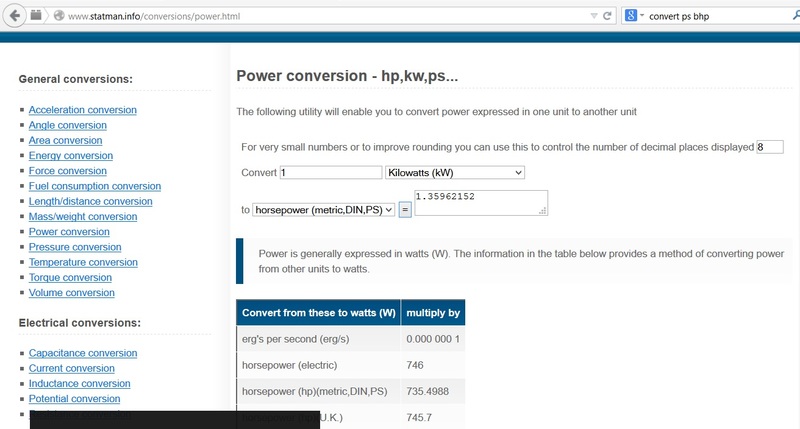The image size is (800, 429).
Task: Click the '745.7' multiplier value
Action: (419, 417)
